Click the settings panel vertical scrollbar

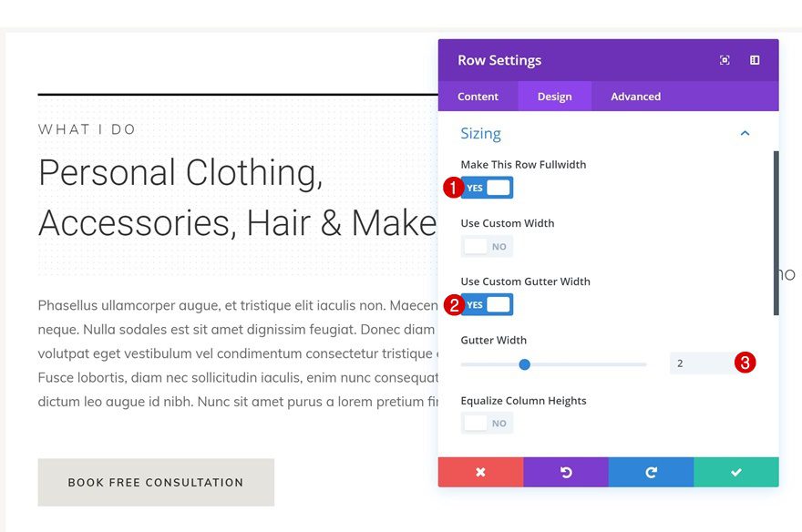(776, 232)
